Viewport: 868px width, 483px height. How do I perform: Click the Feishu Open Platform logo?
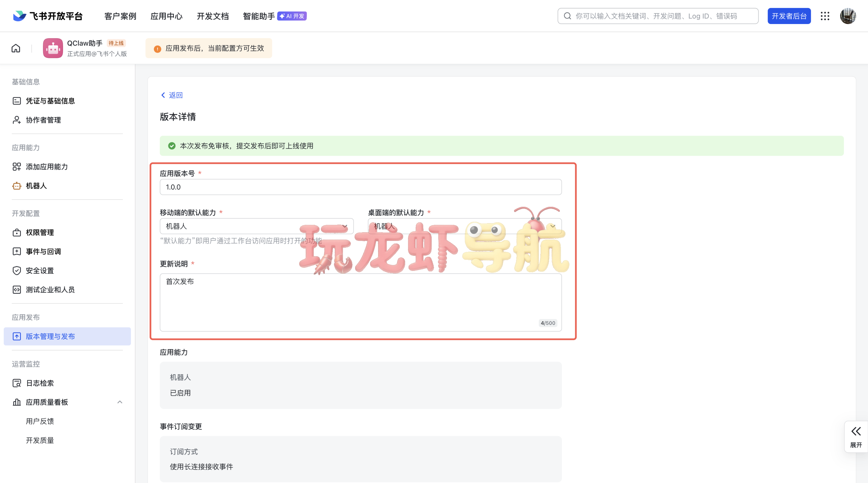pyautogui.click(x=47, y=16)
